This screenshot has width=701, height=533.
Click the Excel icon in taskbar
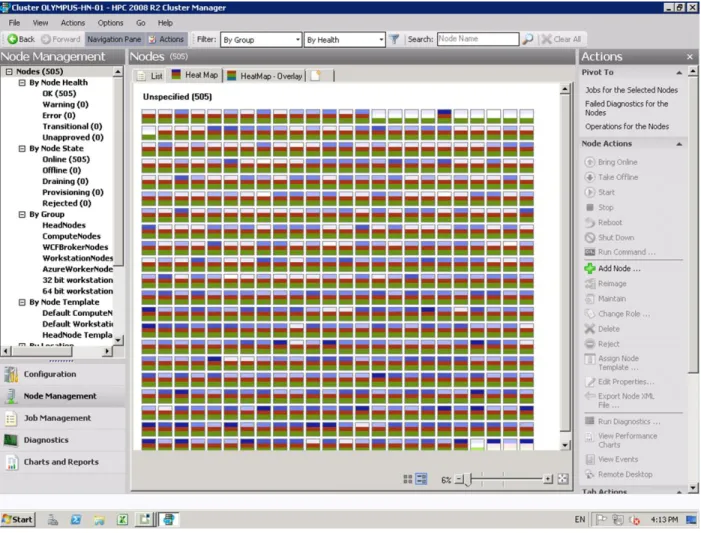tap(122, 519)
